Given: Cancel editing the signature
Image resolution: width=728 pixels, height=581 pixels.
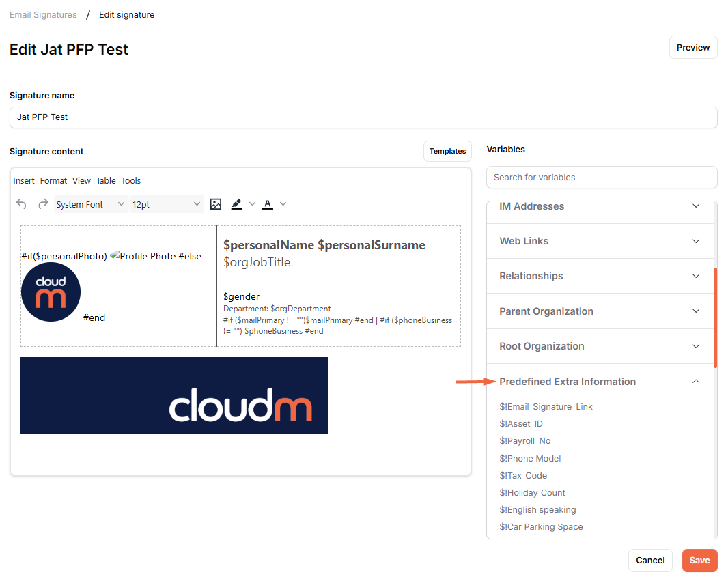Looking at the screenshot, I should [x=650, y=560].
